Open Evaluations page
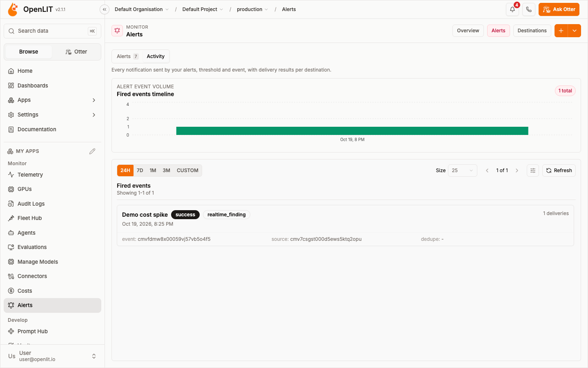Viewport: 588px width, 368px height. (x=52, y=247)
